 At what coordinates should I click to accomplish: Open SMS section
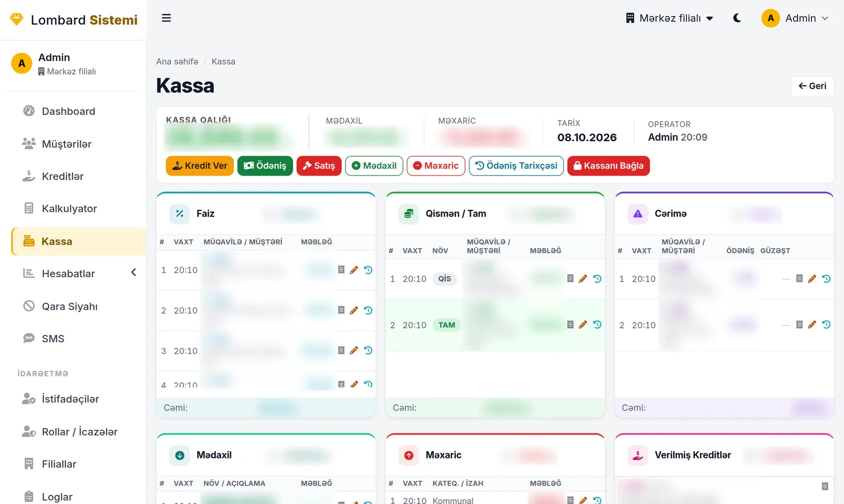[79, 338]
